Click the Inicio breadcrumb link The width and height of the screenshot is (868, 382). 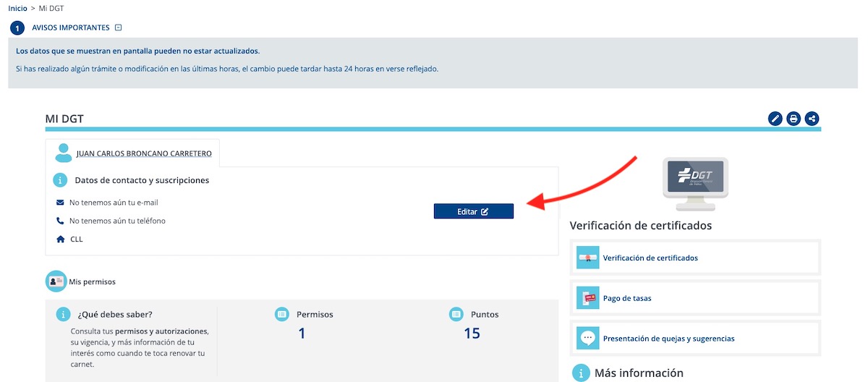18,7
